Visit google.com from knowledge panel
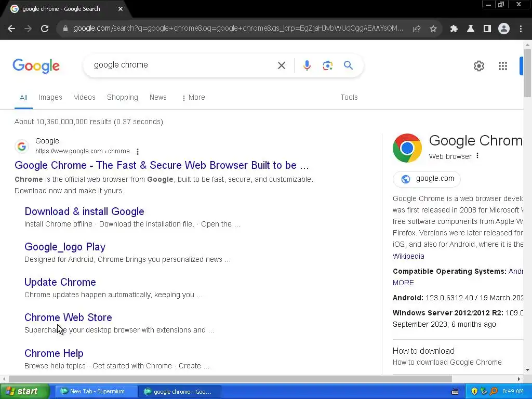532x399 pixels. 427,179
